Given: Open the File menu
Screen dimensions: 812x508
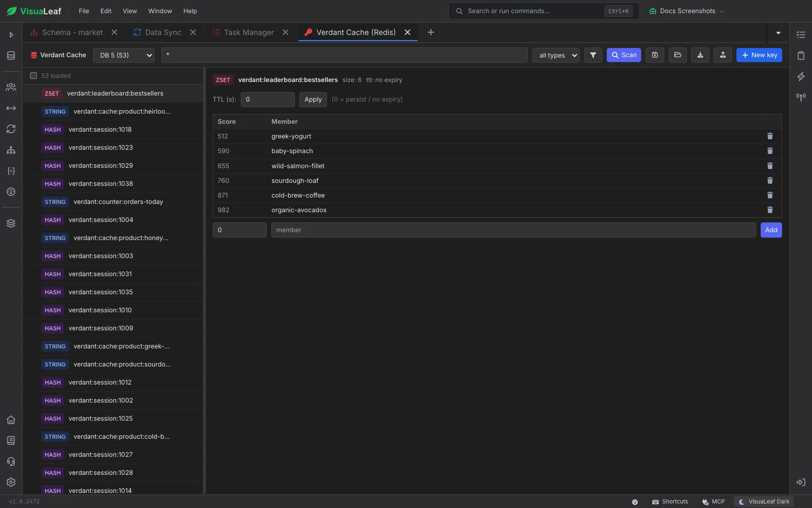Looking at the screenshot, I should coord(84,11).
